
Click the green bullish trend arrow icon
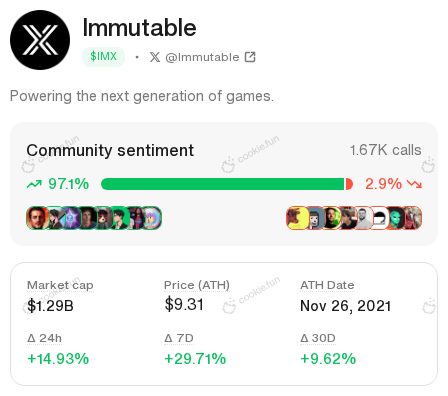click(x=34, y=184)
